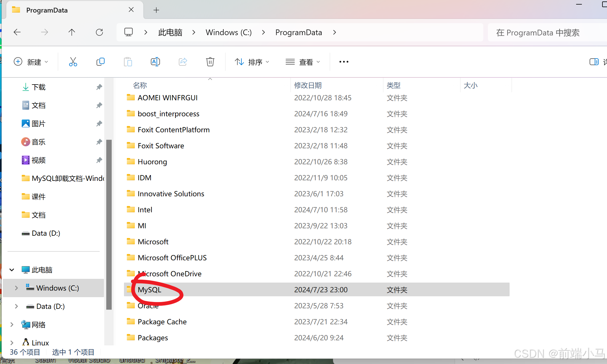The image size is (607, 364).
Task: Toggle the details pane icon
Action: click(594, 62)
